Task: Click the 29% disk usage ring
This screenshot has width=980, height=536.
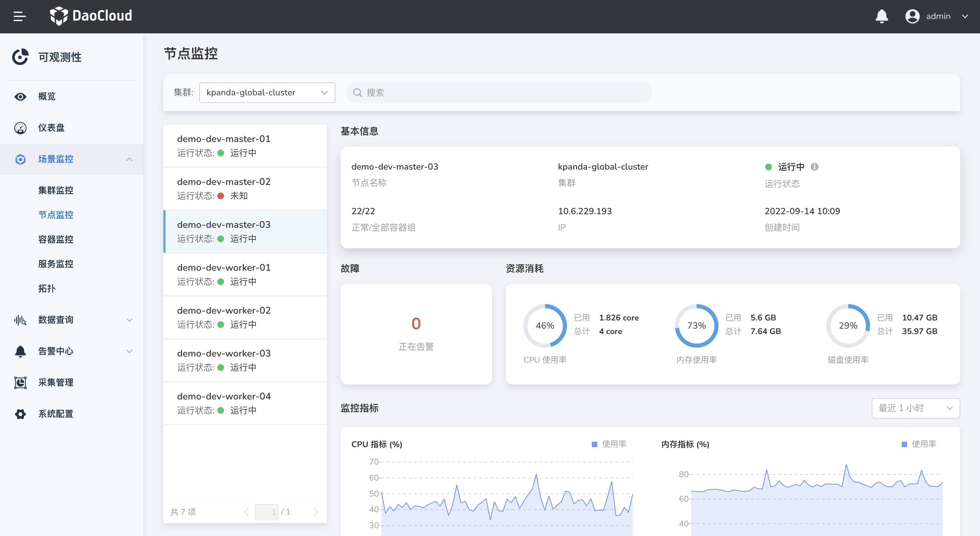Action: pos(848,326)
